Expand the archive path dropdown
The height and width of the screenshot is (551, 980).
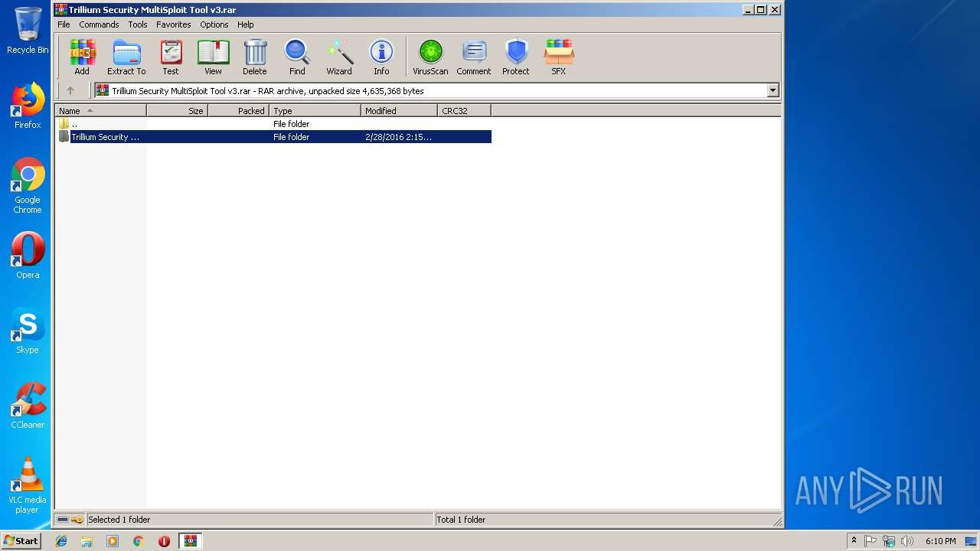tap(773, 90)
